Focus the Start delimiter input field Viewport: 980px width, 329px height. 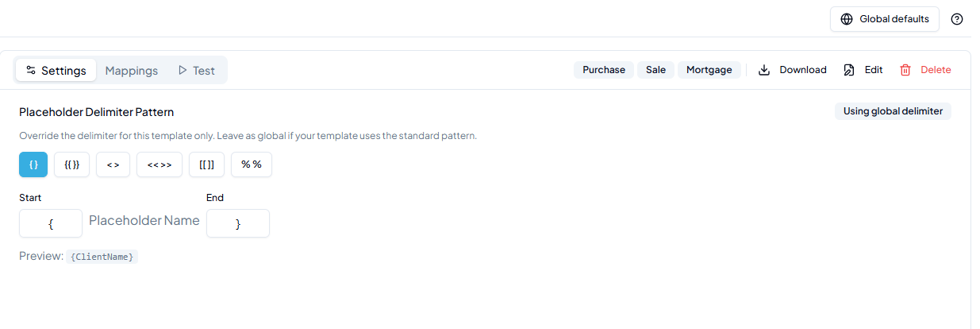pos(51,223)
